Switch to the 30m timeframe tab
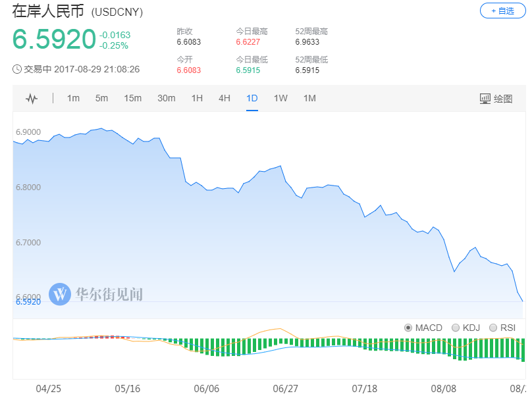 [x=166, y=98]
